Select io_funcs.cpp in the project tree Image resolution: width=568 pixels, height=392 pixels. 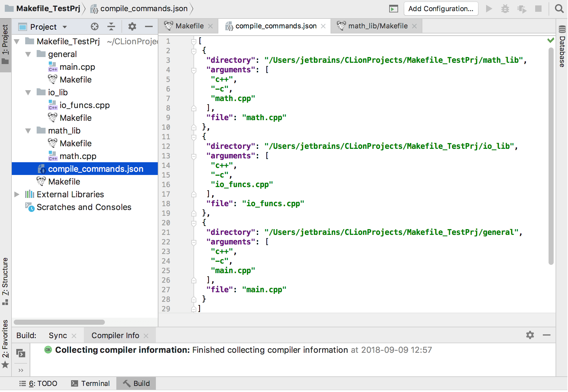click(84, 105)
